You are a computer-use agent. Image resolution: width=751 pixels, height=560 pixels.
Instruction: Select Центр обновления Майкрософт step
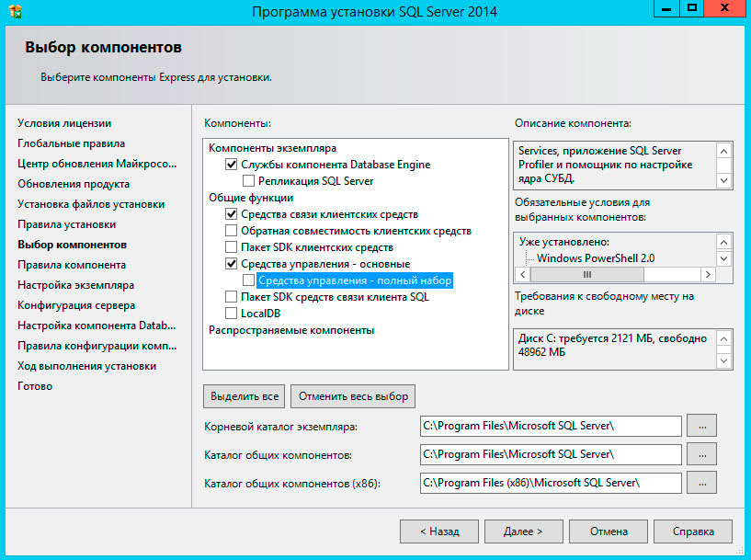coord(97,164)
